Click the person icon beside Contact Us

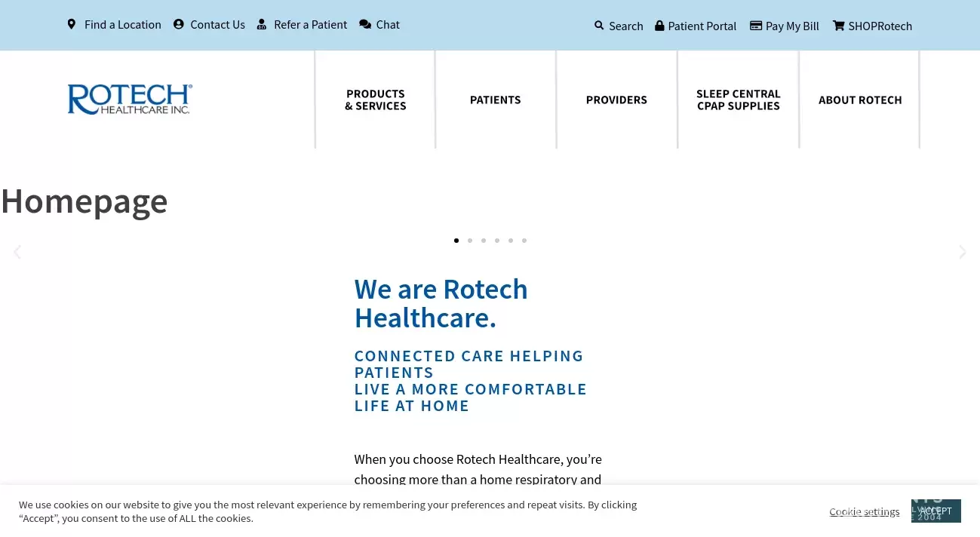click(x=179, y=24)
